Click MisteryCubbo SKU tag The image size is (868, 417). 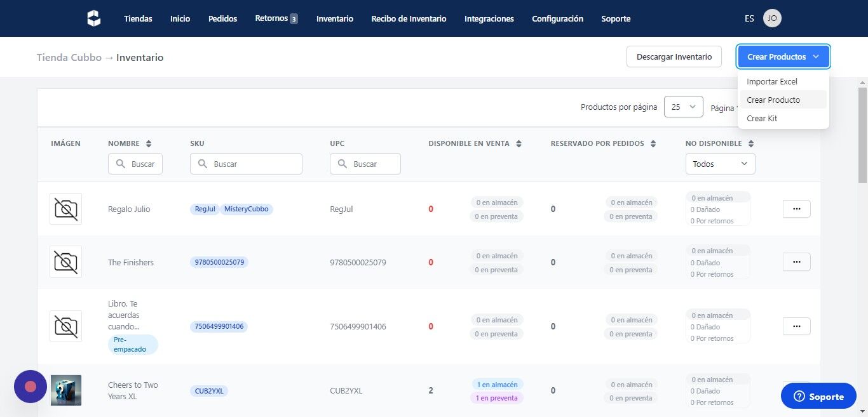(247, 209)
